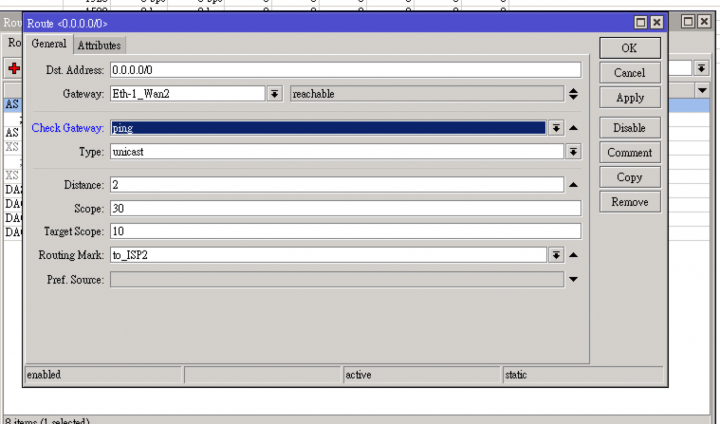Click the Gateway add/remove up-down arrows
The image size is (720, 424).
tap(573, 94)
